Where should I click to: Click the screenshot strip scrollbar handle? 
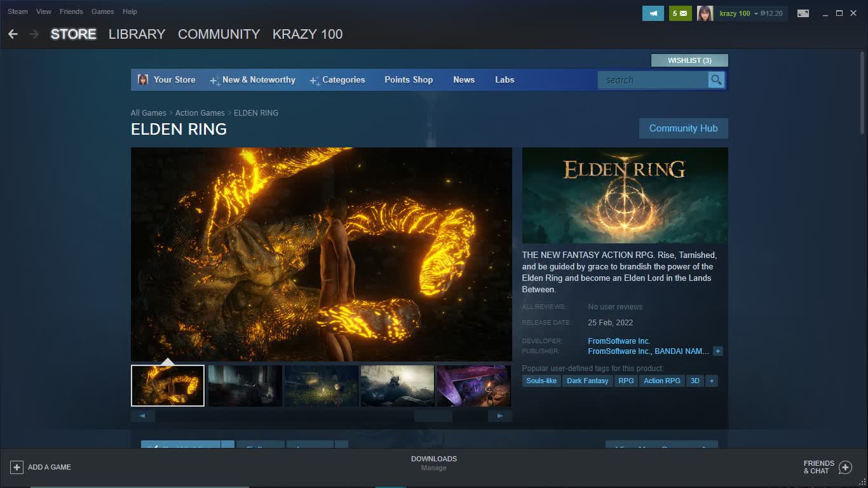pyautogui.click(x=433, y=416)
